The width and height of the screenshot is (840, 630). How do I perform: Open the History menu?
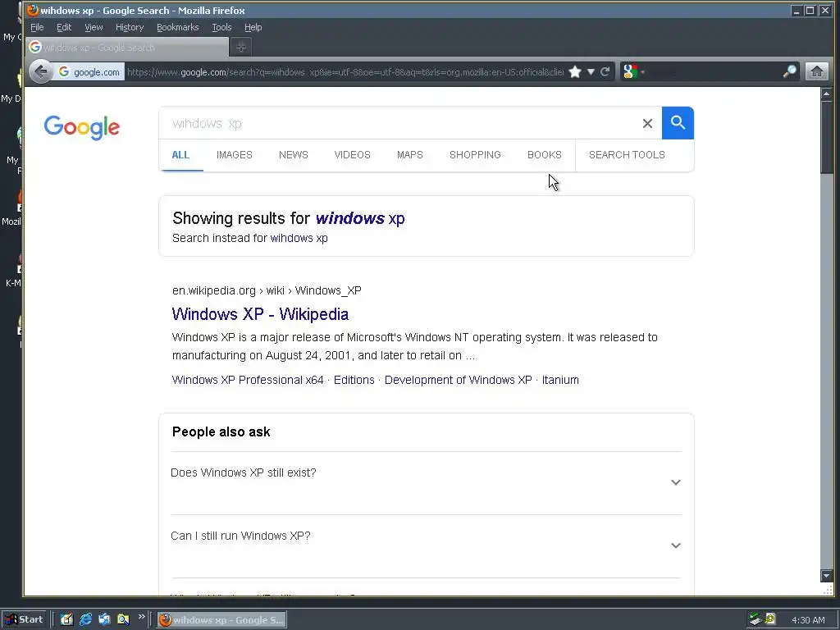(130, 27)
